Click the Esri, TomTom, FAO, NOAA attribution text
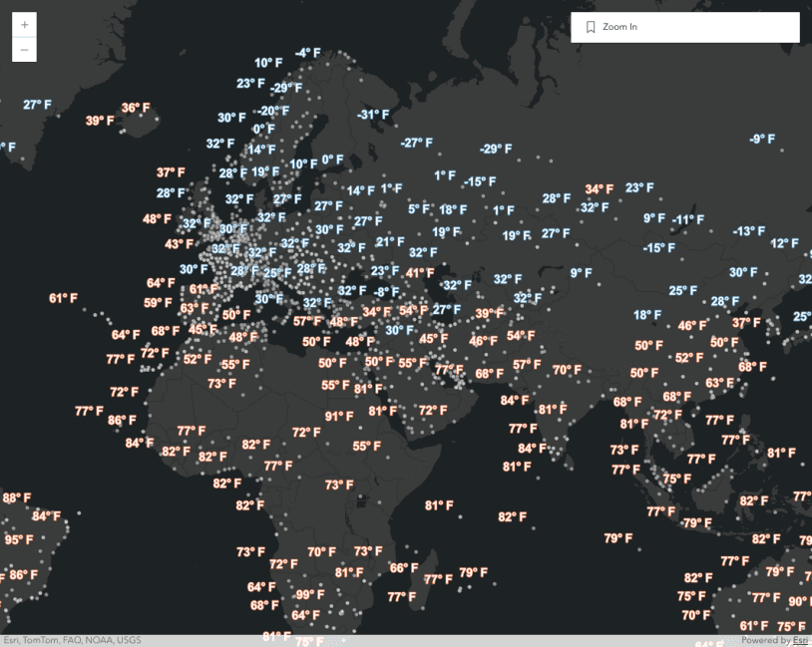Screen dimensions: 812x647 point(60,640)
